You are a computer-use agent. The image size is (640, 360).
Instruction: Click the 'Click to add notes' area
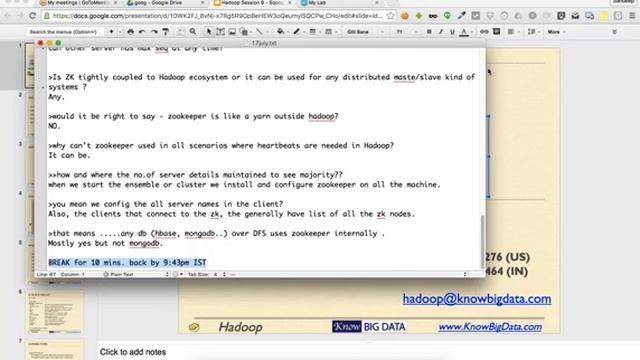pos(133,352)
